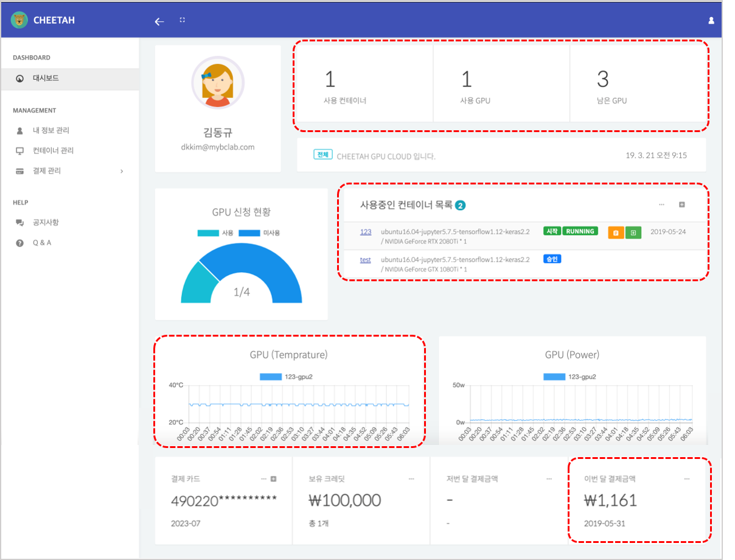Open the more options menu on 보유 크레딧 card
Viewport: 735px width, 560px height.
click(411, 479)
